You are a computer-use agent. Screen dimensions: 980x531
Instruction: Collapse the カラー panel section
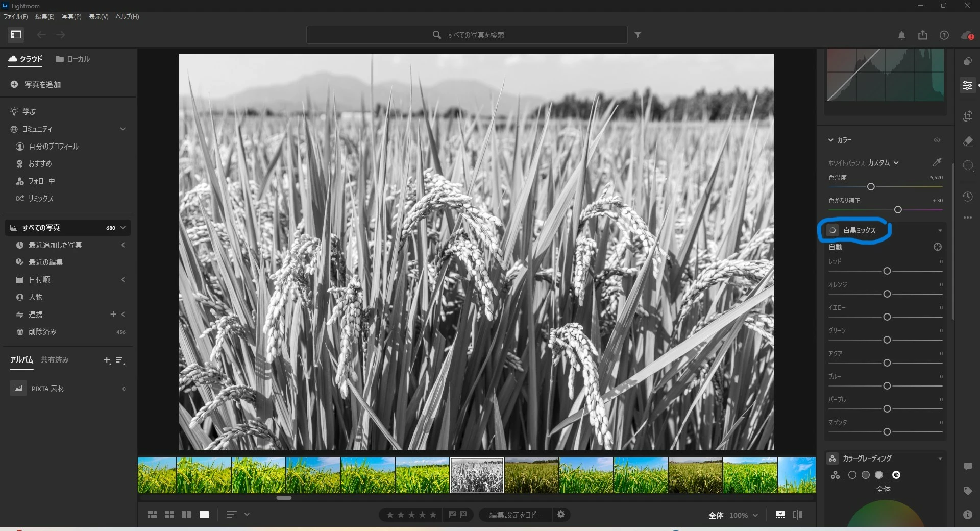(x=830, y=140)
